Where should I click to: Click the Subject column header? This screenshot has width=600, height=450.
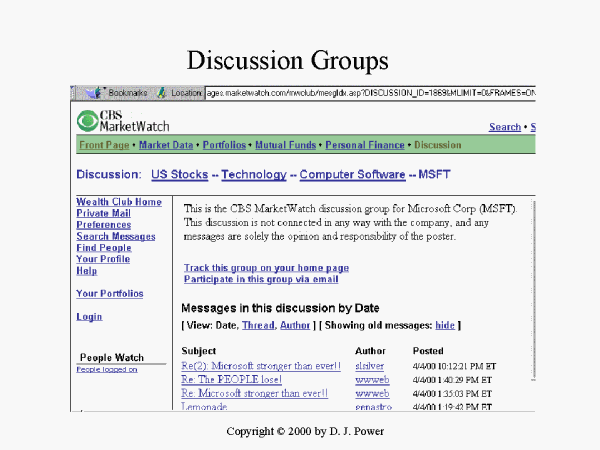199,351
